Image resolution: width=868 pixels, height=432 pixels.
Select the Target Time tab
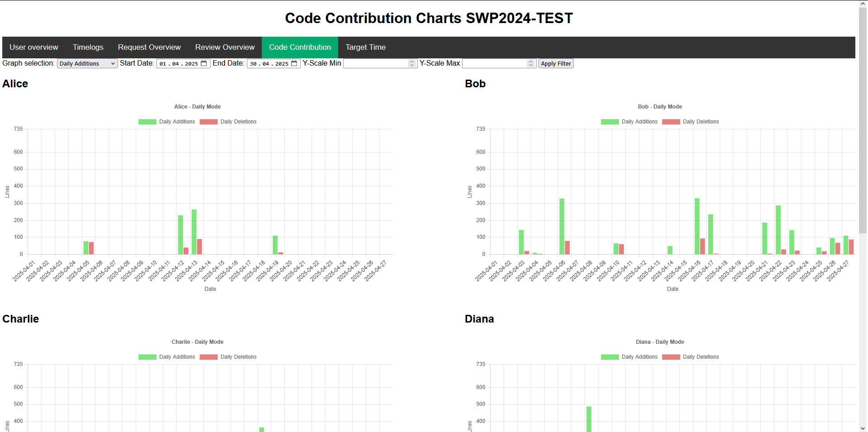(365, 47)
